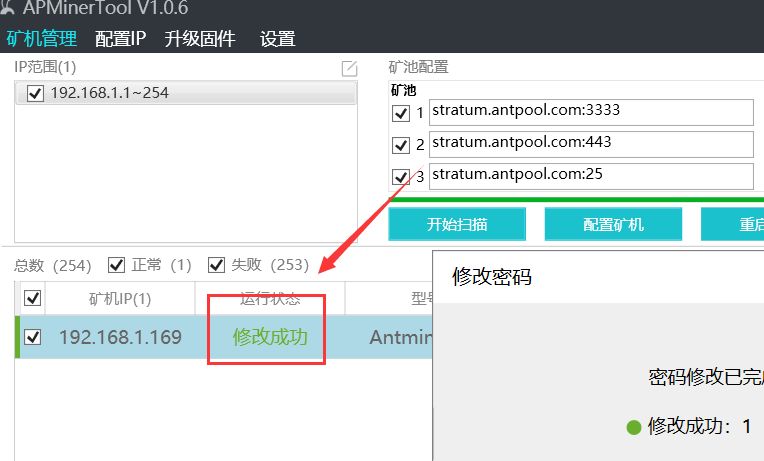
Task: Toggle the select-all checkbox in table header
Action: coord(32,298)
